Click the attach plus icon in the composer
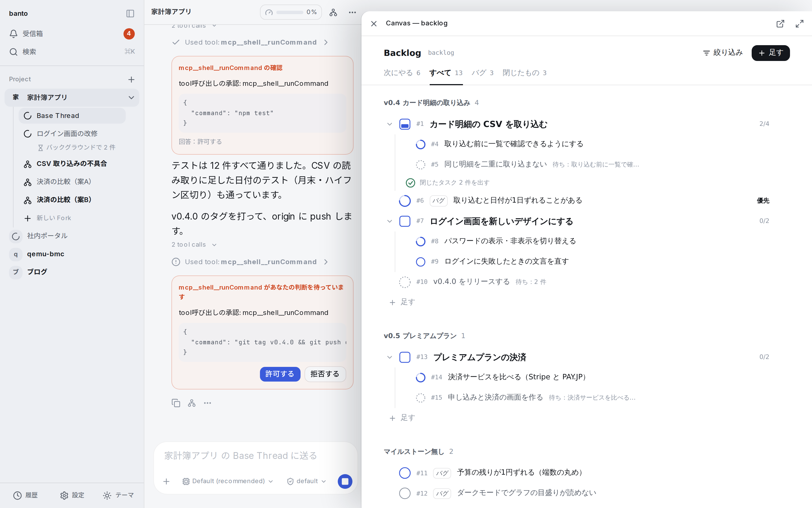This screenshot has height=508, width=812. point(166,481)
